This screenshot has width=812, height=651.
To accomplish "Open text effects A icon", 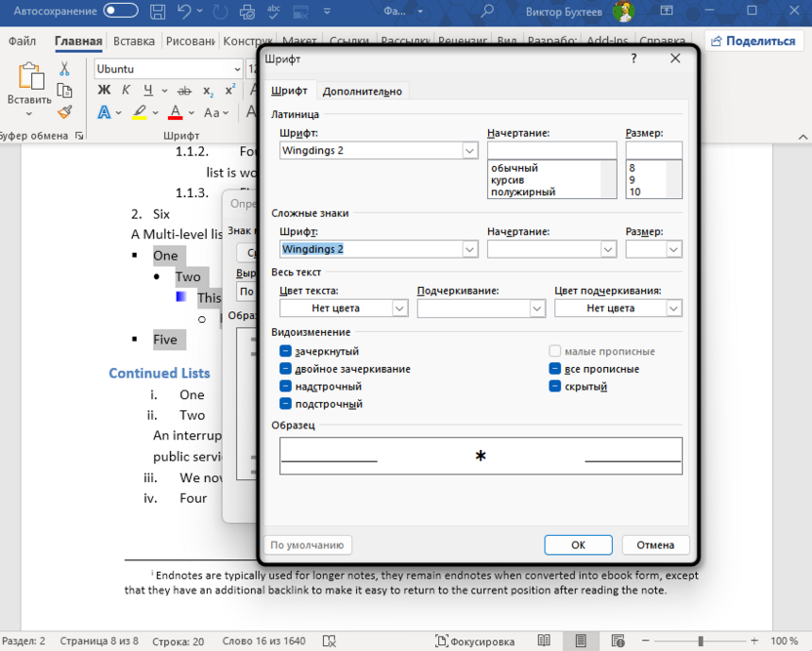I will 104,112.
